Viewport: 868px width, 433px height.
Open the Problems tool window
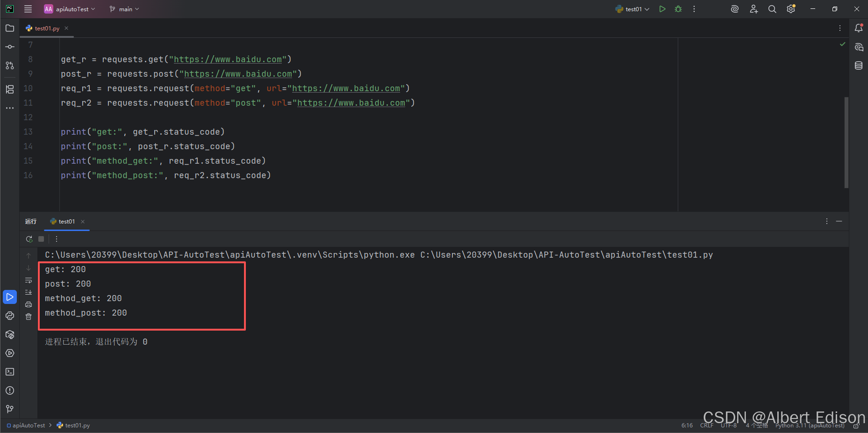tap(10, 390)
